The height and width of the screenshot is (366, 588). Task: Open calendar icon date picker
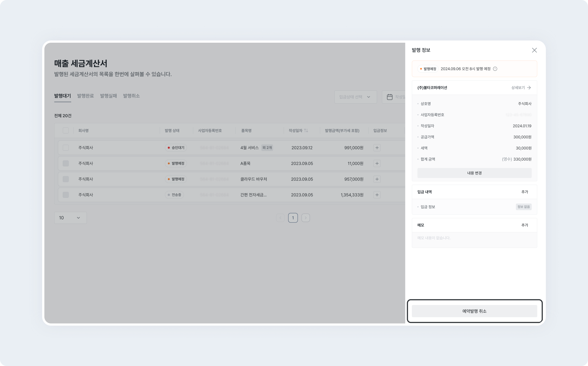coord(389,97)
